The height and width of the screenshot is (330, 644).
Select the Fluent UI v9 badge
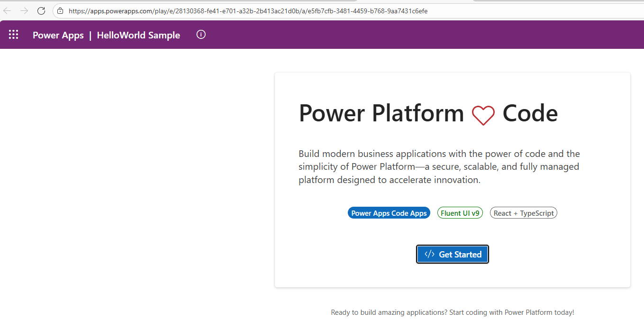click(x=460, y=212)
